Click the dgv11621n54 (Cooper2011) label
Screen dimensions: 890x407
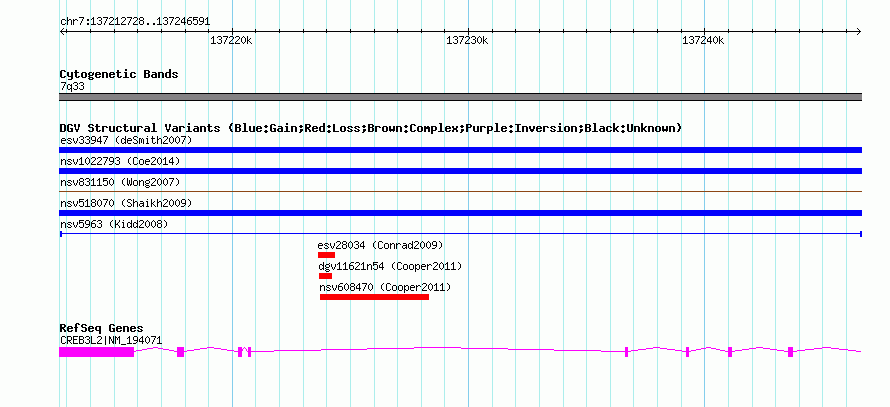[x=390, y=266]
